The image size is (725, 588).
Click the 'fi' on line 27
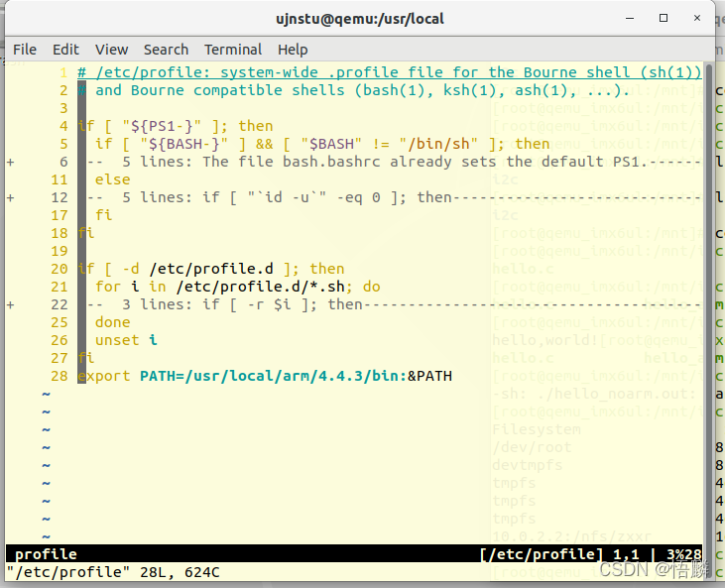click(x=86, y=358)
